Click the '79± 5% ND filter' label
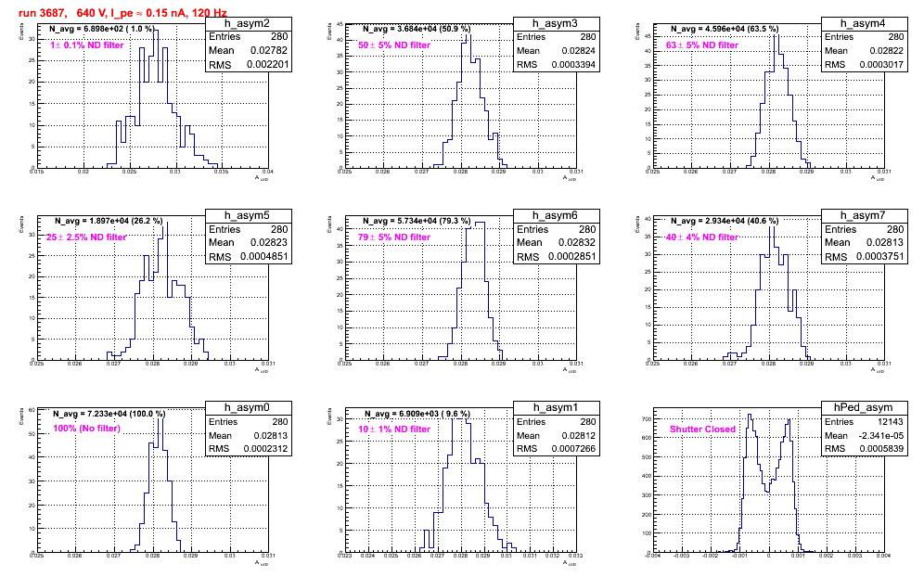 tap(394, 237)
